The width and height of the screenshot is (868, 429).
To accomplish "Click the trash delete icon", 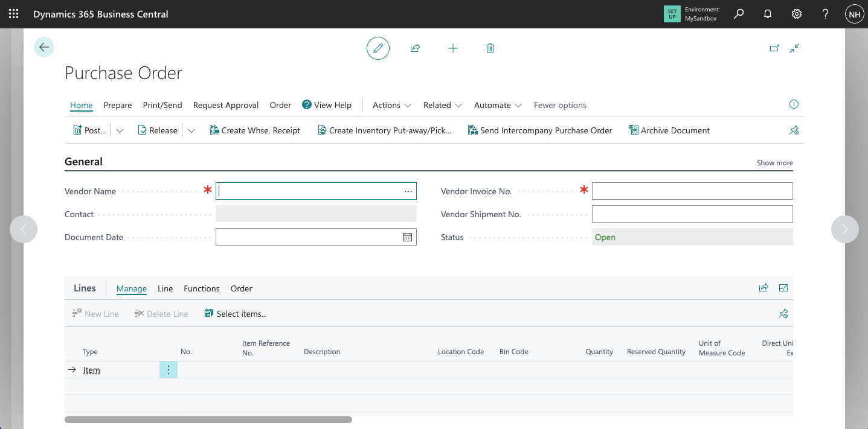I will 490,48.
